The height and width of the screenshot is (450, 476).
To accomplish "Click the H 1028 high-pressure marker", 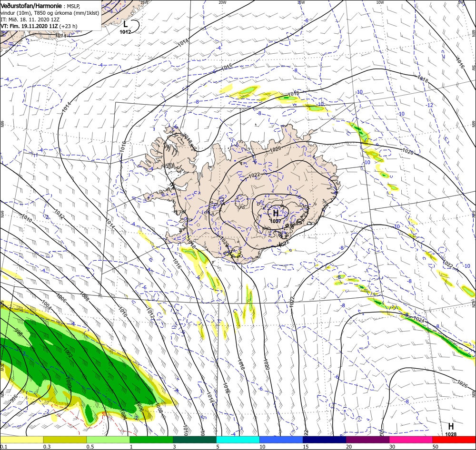I will [x=451, y=430].
